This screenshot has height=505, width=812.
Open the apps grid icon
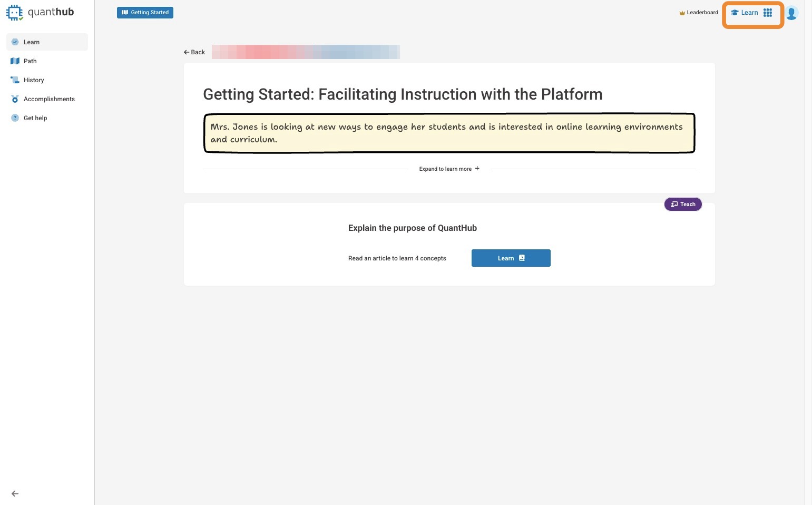(x=768, y=13)
